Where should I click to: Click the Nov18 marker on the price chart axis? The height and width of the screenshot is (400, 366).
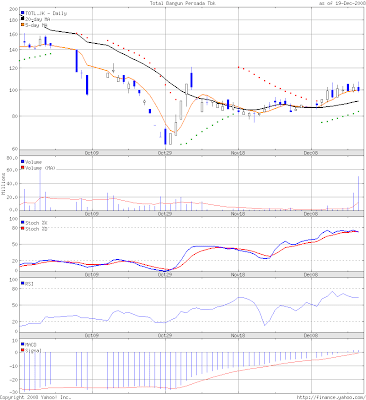pos(238,153)
